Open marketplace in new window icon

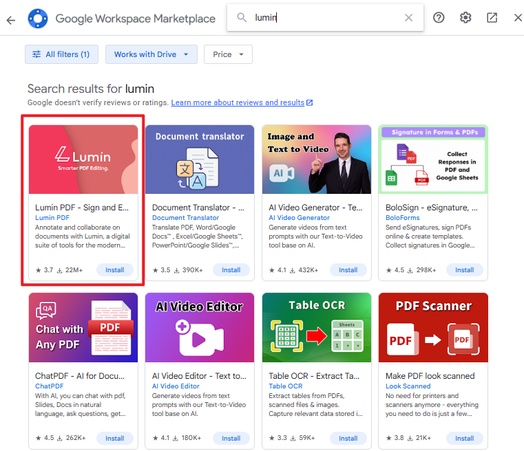pos(492,17)
